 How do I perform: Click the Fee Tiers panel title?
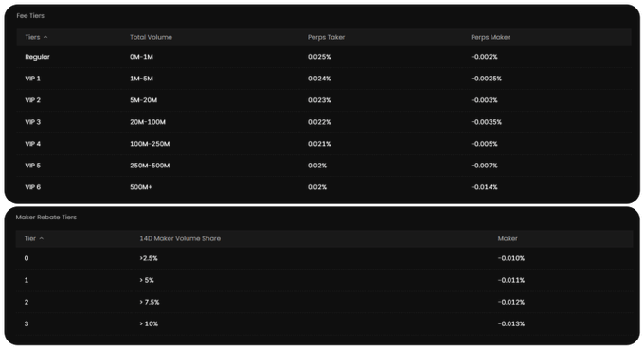30,16
